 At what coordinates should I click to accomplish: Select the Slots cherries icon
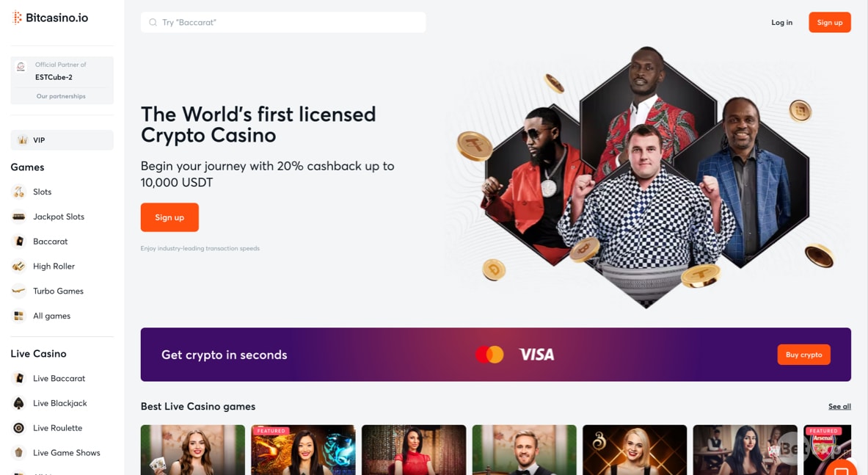[19, 192]
